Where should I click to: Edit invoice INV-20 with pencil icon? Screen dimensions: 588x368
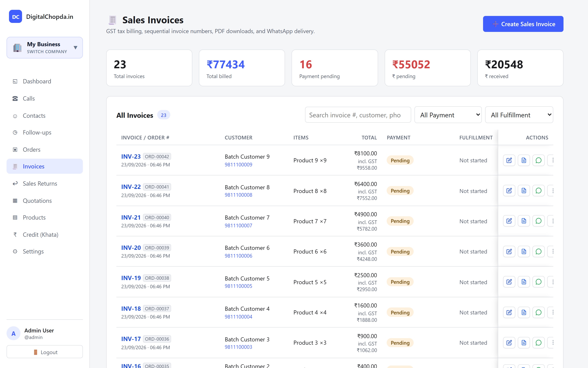point(509,251)
